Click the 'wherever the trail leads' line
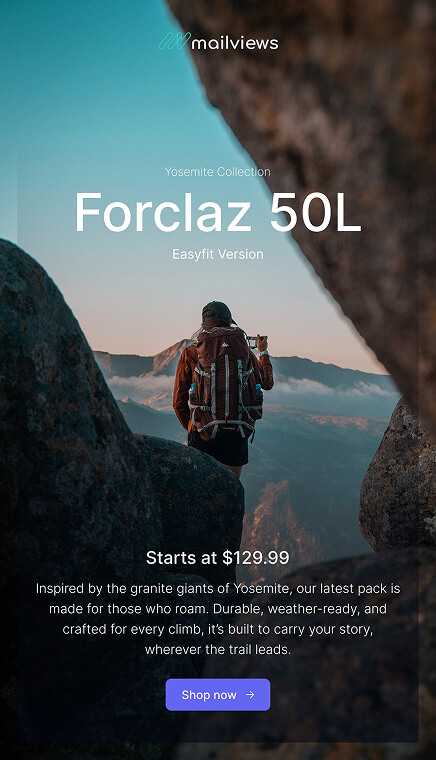Image resolution: width=436 pixels, height=760 pixels. coord(218,649)
